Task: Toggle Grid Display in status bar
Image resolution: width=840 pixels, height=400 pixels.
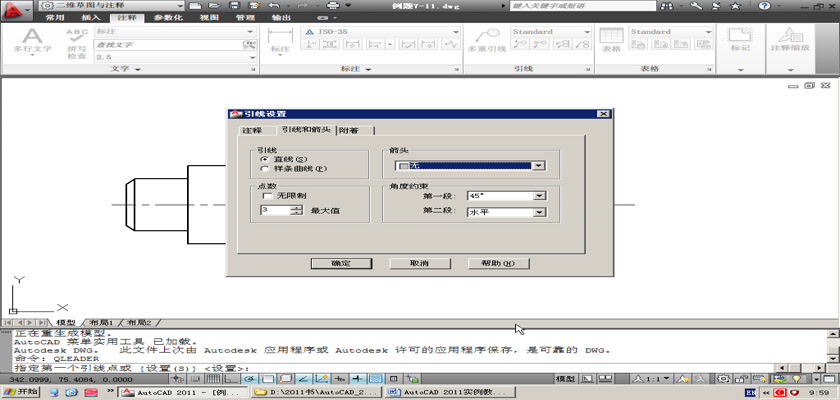Action: (214, 379)
